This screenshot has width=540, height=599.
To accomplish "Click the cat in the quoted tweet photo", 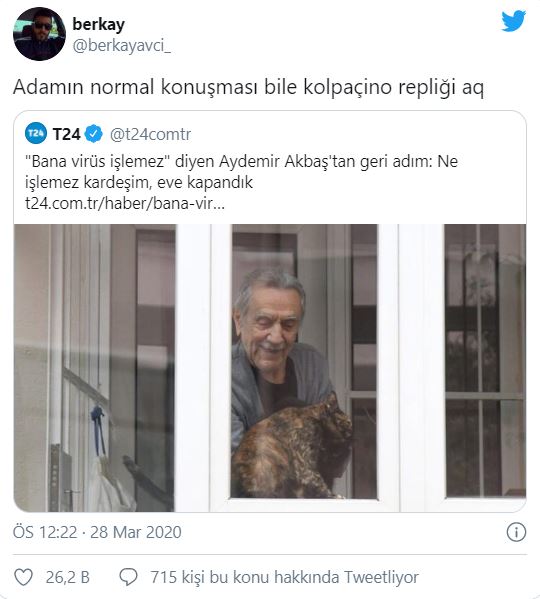I will (x=292, y=449).
